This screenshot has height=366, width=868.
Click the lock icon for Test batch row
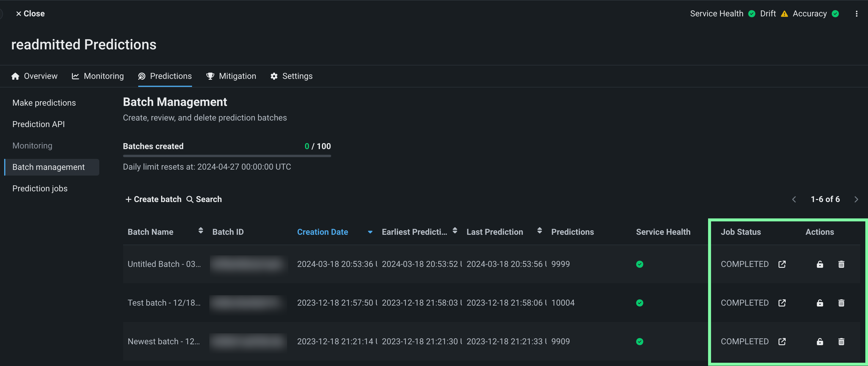820,303
